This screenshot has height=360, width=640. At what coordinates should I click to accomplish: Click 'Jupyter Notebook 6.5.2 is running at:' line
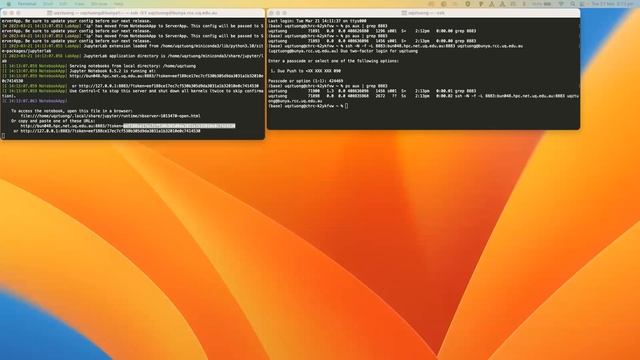pyautogui.click(x=112, y=71)
